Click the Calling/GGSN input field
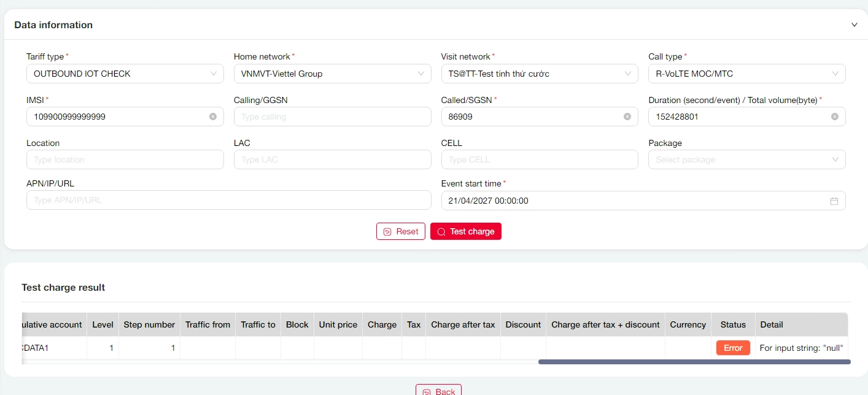Screen dimensions: 868x395 click(x=332, y=117)
